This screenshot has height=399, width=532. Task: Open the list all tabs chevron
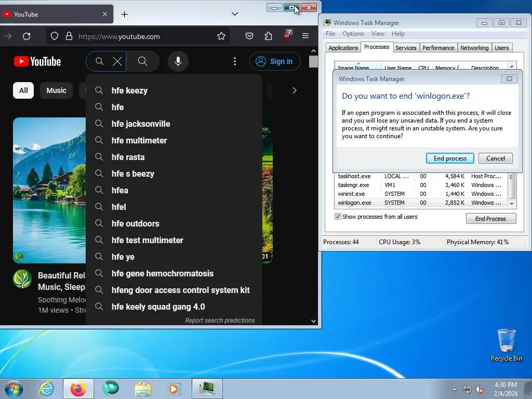[x=234, y=14]
